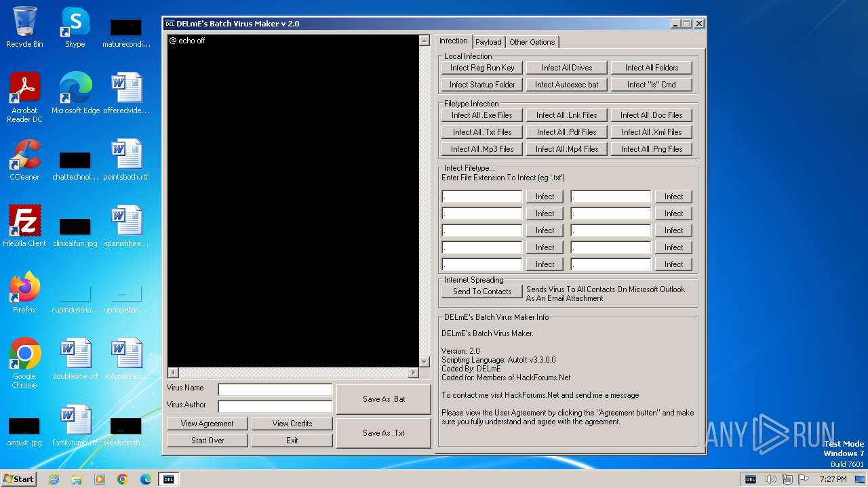Click the taskbar clock showing 7:27 PM
The height and width of the screenshot is (488, 868).
point(833,479)
